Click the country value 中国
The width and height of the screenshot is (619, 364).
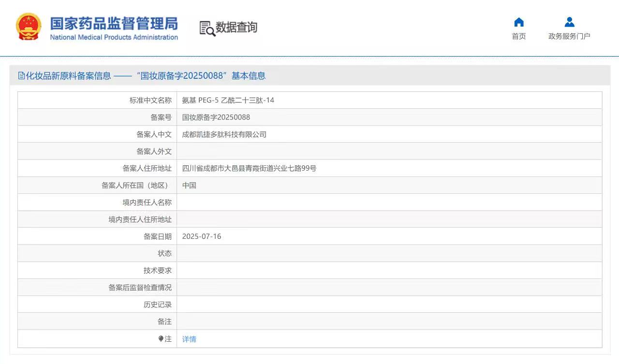189,186
